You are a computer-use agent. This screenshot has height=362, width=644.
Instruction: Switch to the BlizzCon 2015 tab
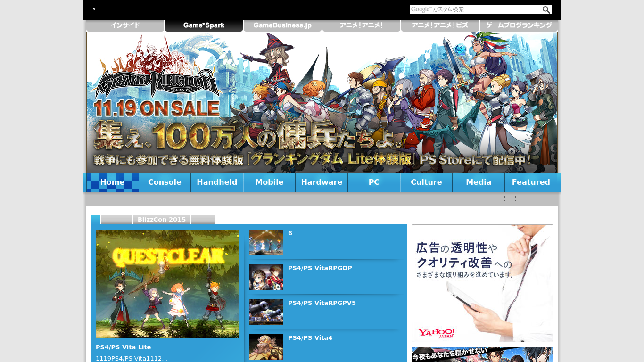pos(162,219)
